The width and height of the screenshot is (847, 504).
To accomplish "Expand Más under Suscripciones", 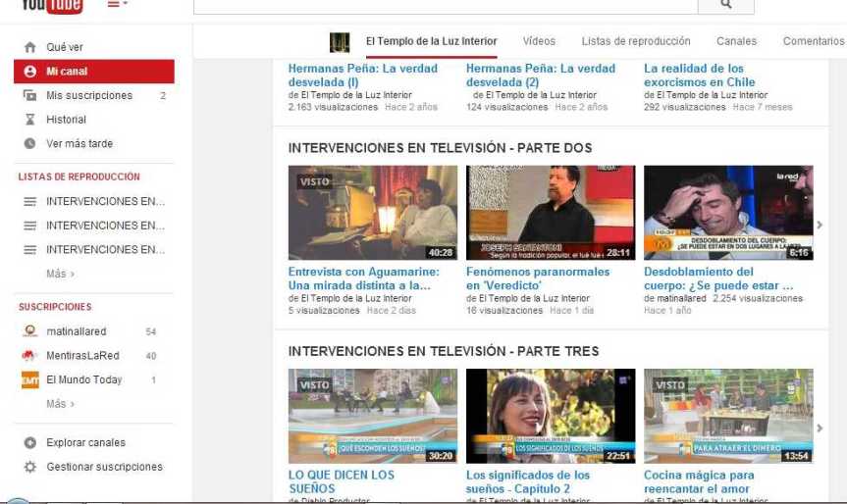I will click(60, 404).
